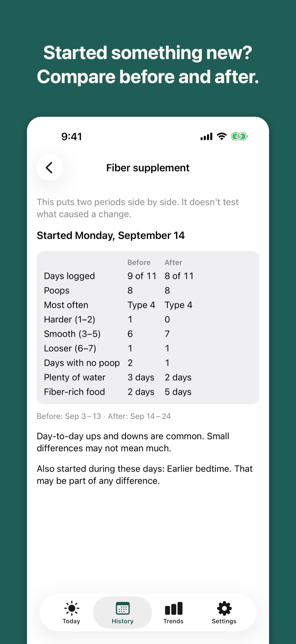Tap the 9:41 status bar clock
Viewport: 296px width, 644px height.
72,137
